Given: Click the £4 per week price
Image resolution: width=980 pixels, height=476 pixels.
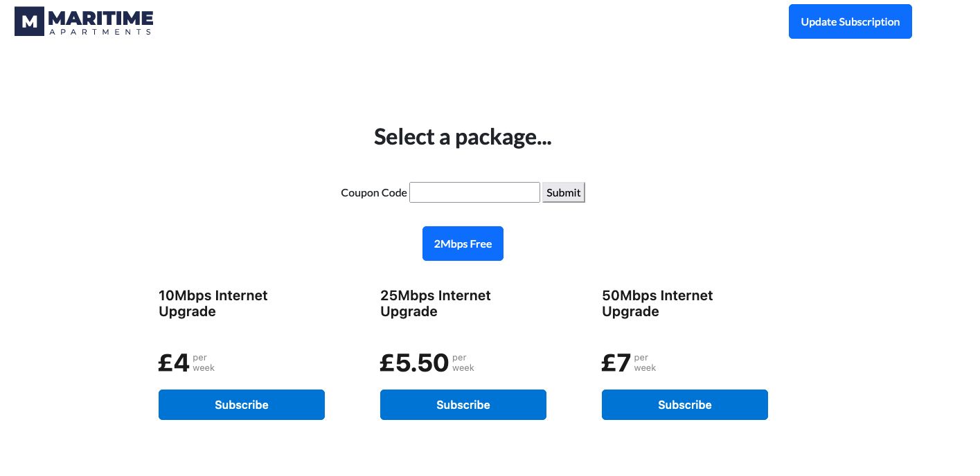Looking at the screenshot, I should [173, 362].
